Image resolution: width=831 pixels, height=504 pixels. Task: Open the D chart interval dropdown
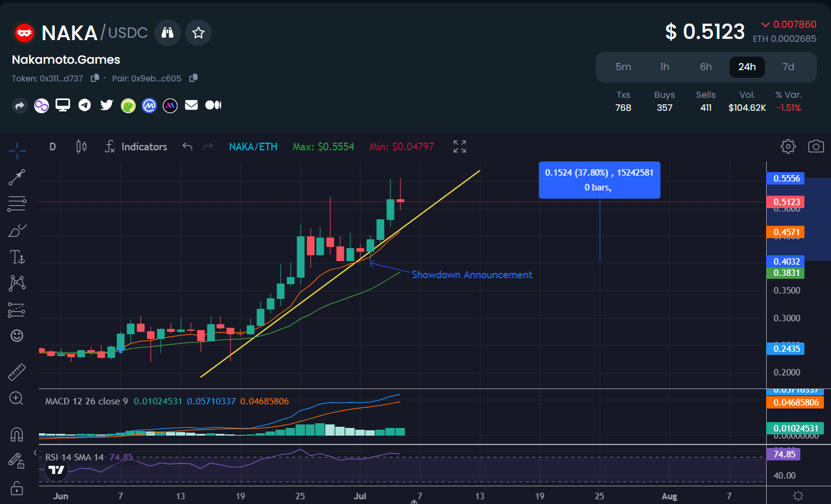click(x=52, y=147)
